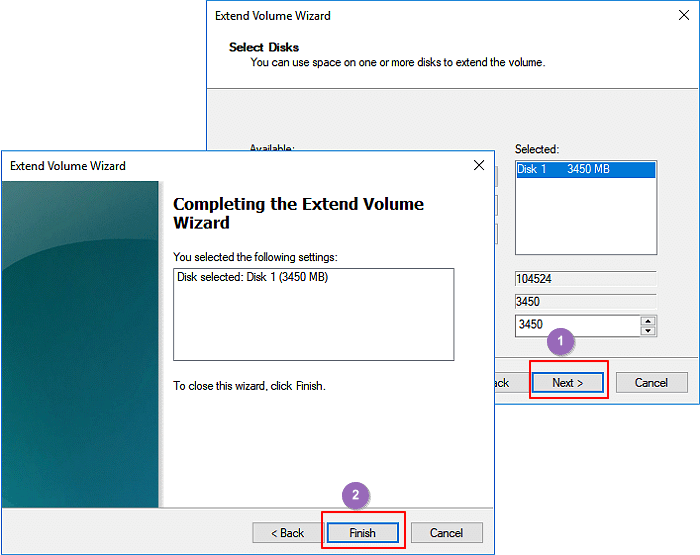This screenshot has height=555, width=700.
Task: Click empty area of the Selected disk list
Action: (585, 220)
